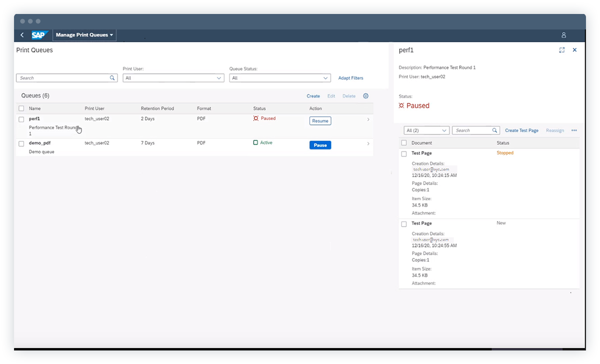600x364 pixels.
Task: Click the document search magnifier icon
Action: point(495,131)
